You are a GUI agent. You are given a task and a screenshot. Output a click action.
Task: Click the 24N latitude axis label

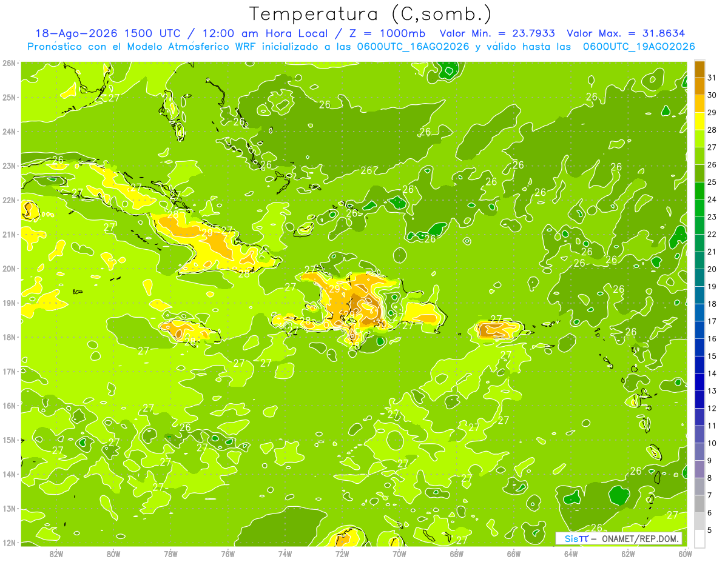coord(9,132)
